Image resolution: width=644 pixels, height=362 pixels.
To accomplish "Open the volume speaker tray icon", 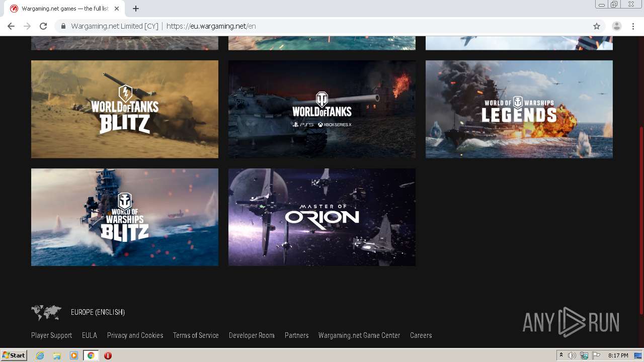I will point(572,355).
